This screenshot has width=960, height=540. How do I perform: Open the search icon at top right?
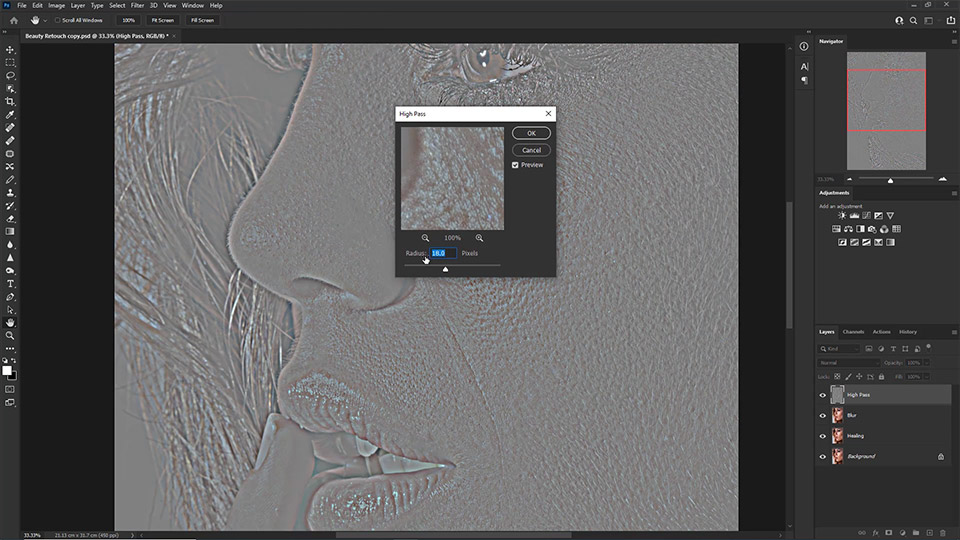pyautogui.click(x=914, y=20)
